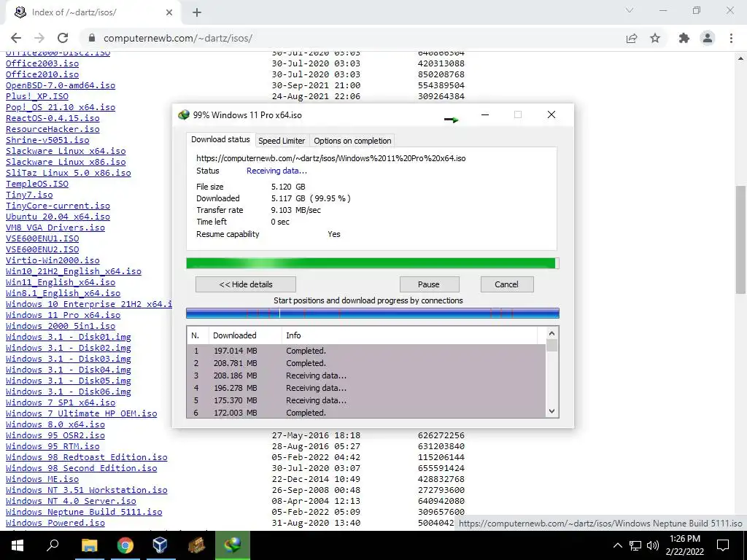Viewport: 747px width, 560px height.
Task: Open Windows_95_OSR2.iso link
Action: [55, 435]
